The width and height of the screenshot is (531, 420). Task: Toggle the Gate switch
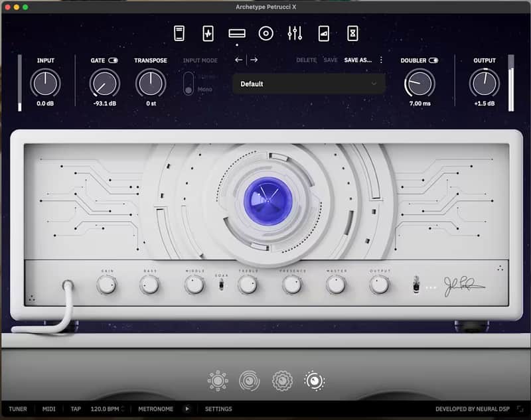[x=113, y=60]
